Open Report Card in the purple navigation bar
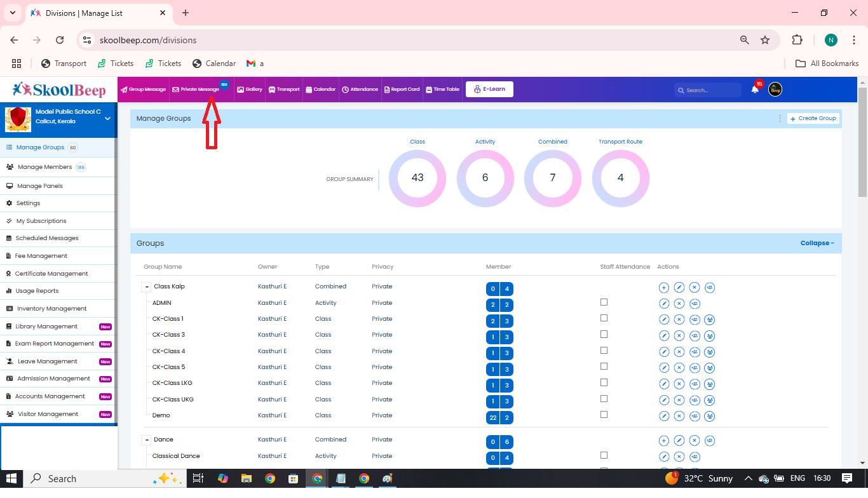Screen dimensions: 868x498 click(x=402, y=90)
